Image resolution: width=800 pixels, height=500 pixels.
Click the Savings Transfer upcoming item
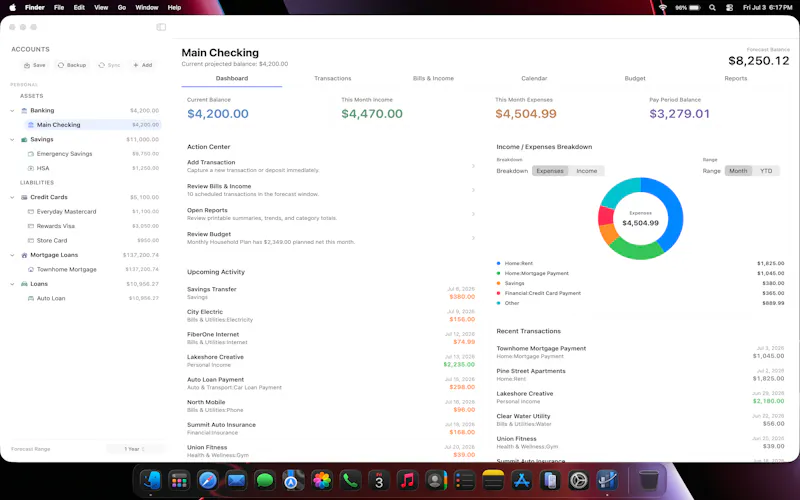coord(331,293)
